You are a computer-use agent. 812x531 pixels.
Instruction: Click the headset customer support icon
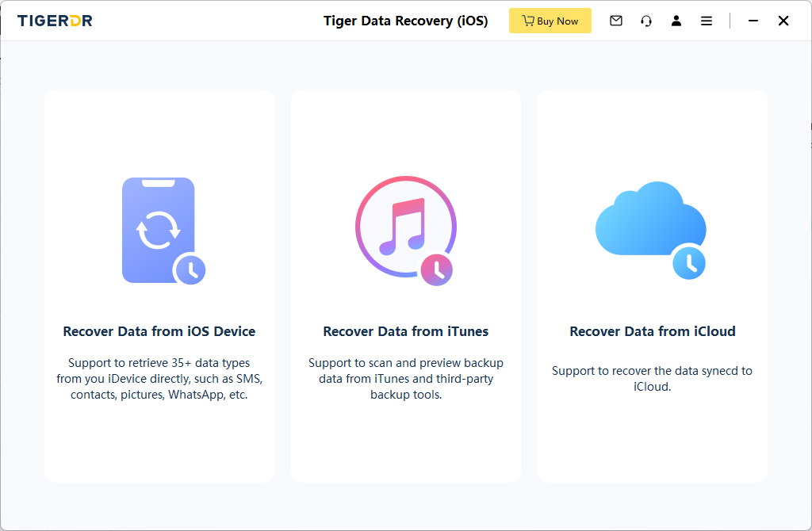coord(646,21)
